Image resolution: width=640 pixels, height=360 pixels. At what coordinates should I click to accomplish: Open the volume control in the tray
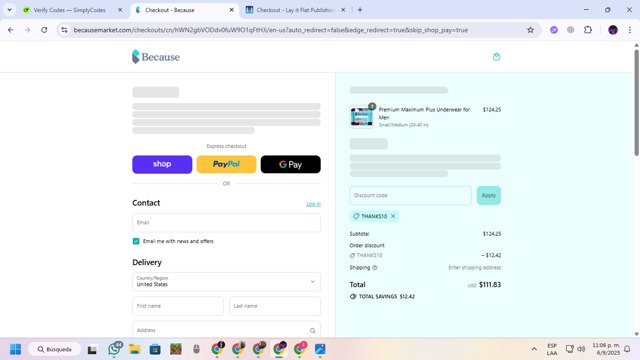click(x=581, y=349)
